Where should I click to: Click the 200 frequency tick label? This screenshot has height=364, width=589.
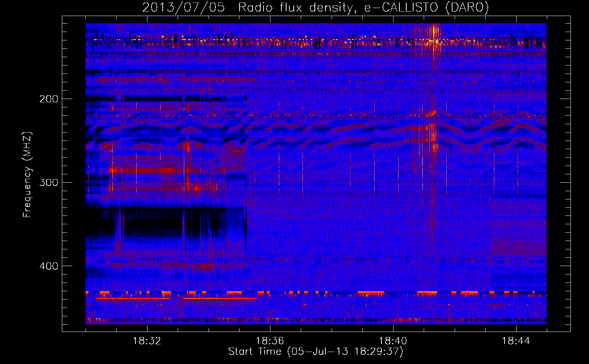pos(49,99)
